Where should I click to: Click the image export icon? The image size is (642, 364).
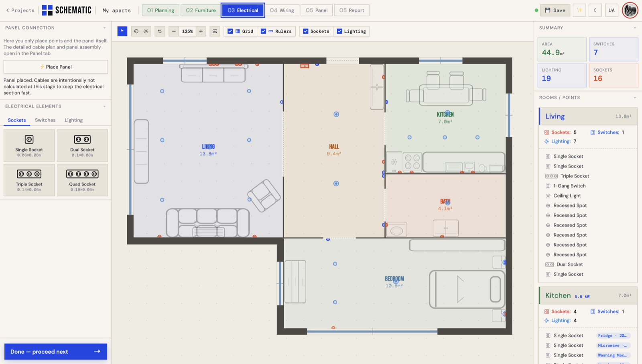pyautogui.click(x=215, y=31)
